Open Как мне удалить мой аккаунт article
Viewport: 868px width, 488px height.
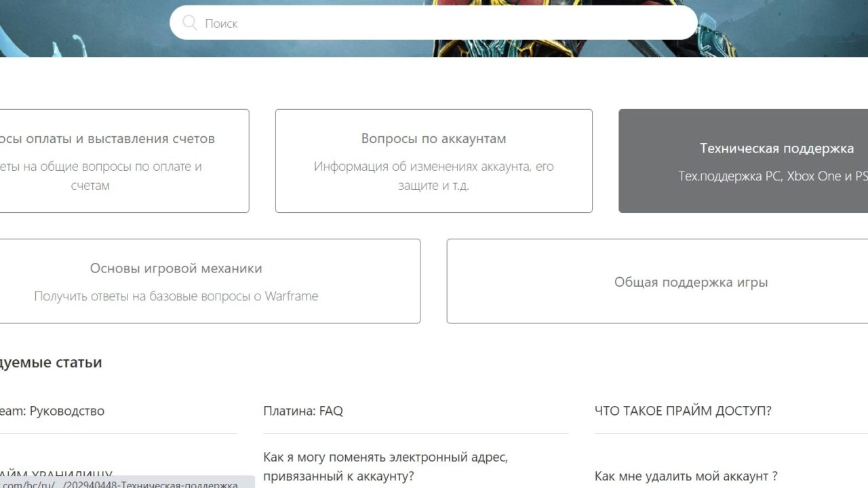click(686, 476)
